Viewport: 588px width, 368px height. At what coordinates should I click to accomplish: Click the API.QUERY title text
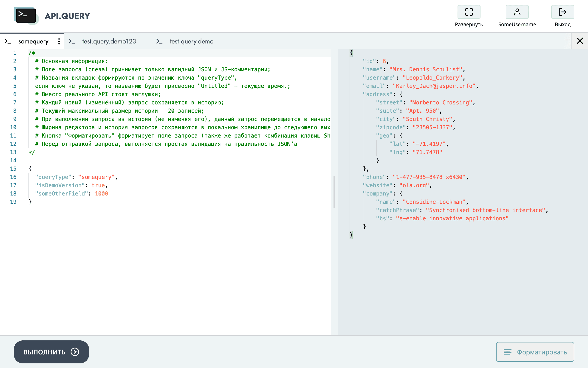pos(67,16)
